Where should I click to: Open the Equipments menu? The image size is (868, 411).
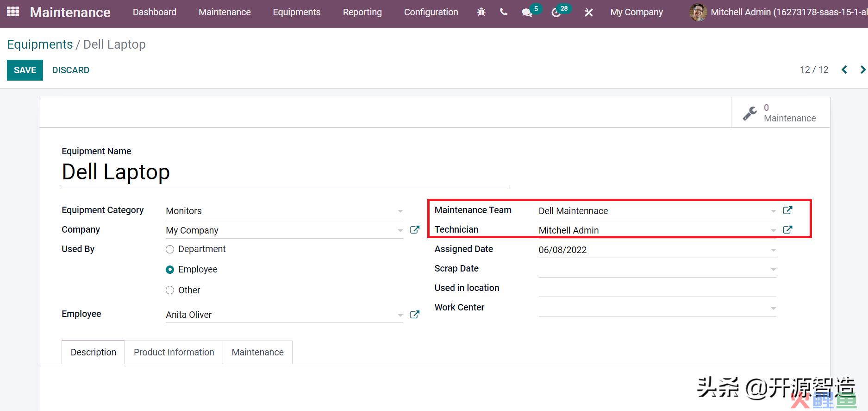coord(297,12)
